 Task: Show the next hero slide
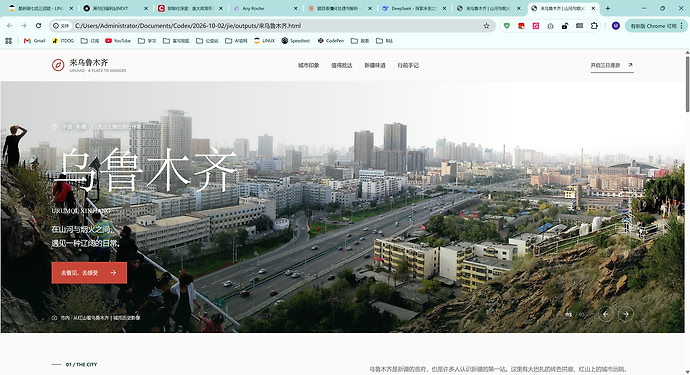click(626, 314)
